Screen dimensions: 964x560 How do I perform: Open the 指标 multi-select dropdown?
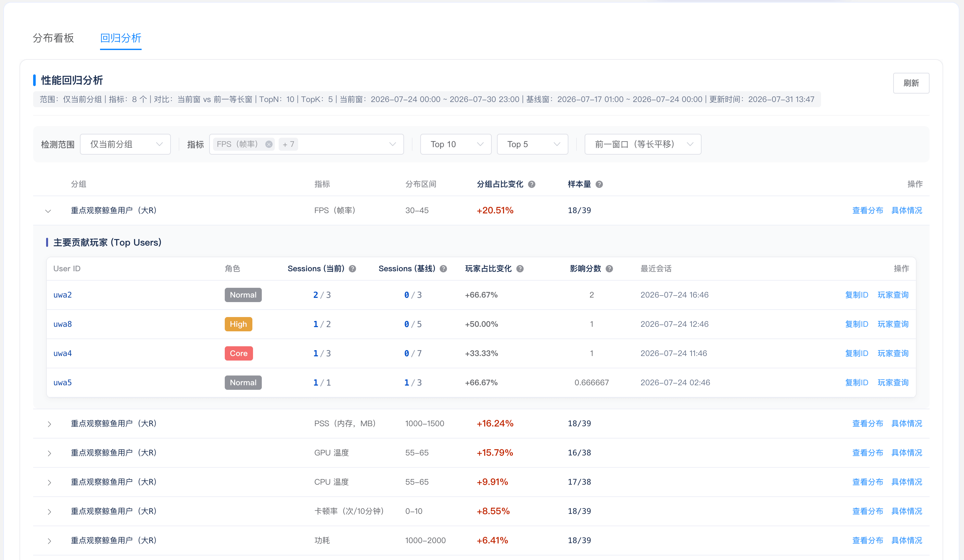(x=306, y=144)
